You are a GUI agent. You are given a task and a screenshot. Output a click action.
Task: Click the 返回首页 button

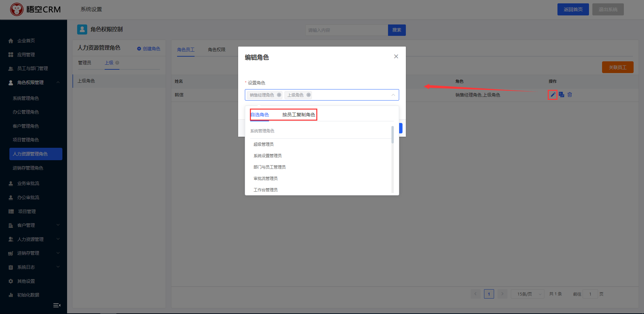(x=573, y=9)
